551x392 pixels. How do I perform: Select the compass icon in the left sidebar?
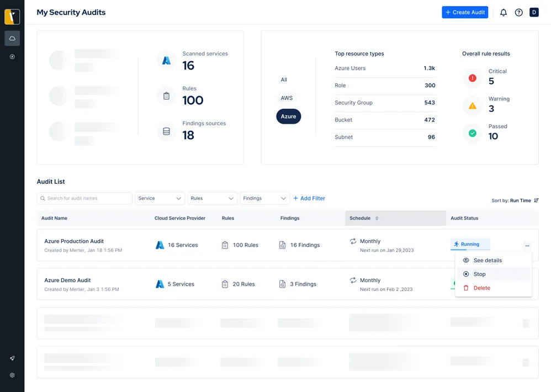coord(12,56)
